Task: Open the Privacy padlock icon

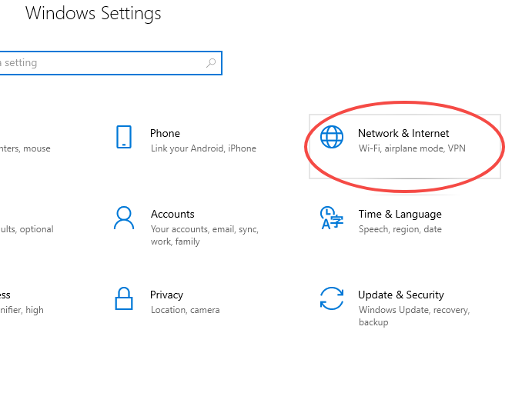Action: (124, 298)
